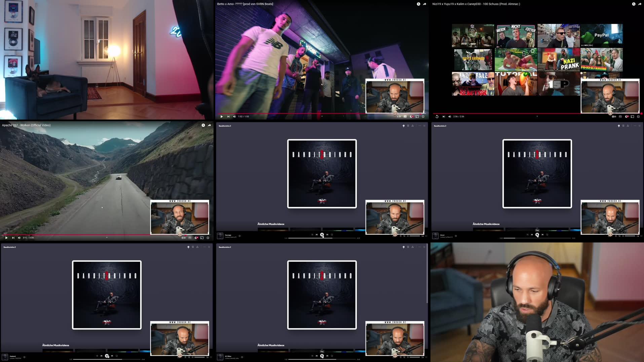Screen dimensions: 644x362
Task: Open Watch Later on Apache 207 video
Action: (x=203, y=125)
